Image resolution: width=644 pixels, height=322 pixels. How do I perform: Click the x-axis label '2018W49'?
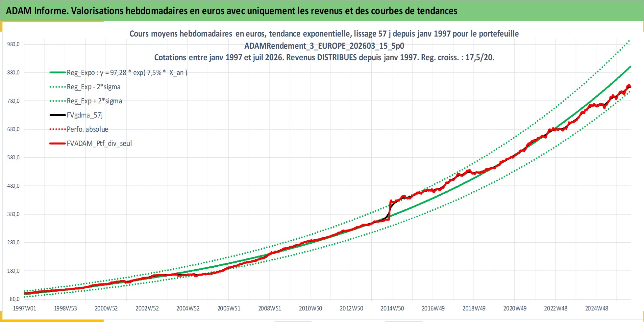point(474,309)
